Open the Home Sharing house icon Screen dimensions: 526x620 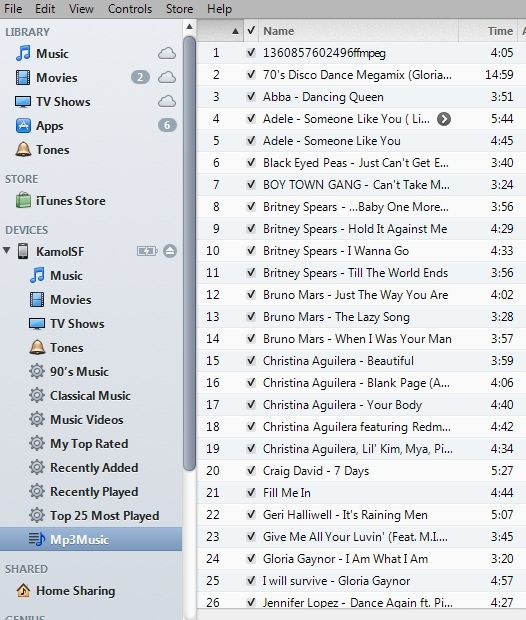[x=23, y=590]
